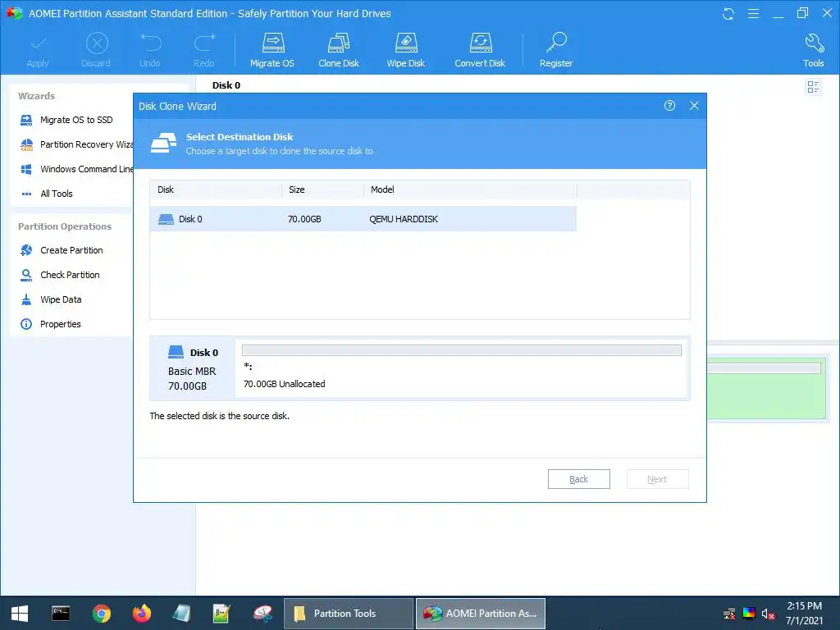Click the network tray icon
840x630 pixels.
click(729, 614)
